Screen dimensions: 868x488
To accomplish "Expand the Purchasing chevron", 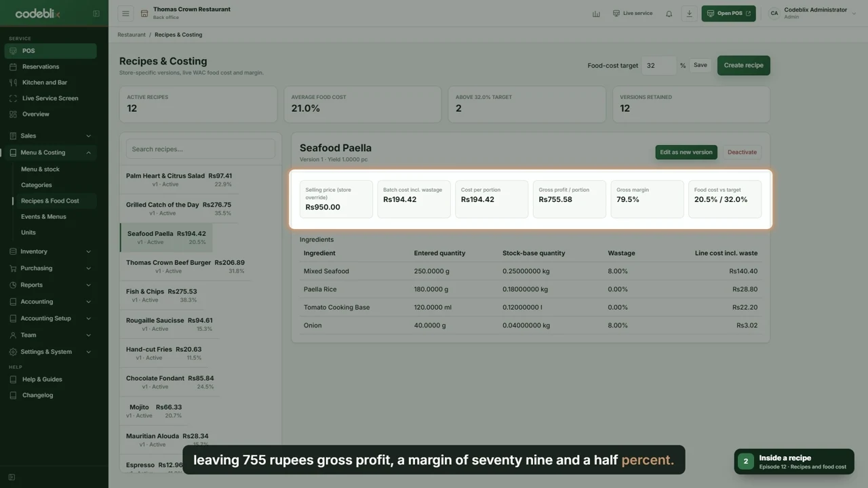I will [88, 268].
